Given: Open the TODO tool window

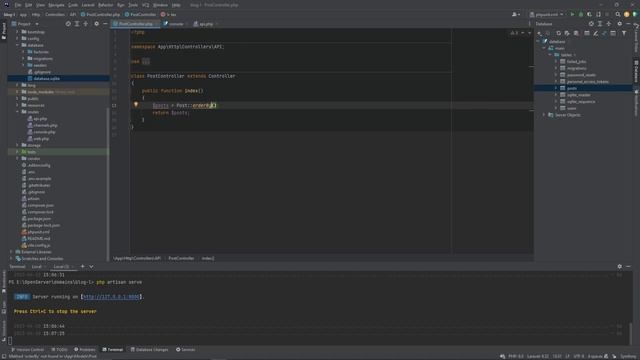Looking at the screenshot, I should tap(60, 350).
